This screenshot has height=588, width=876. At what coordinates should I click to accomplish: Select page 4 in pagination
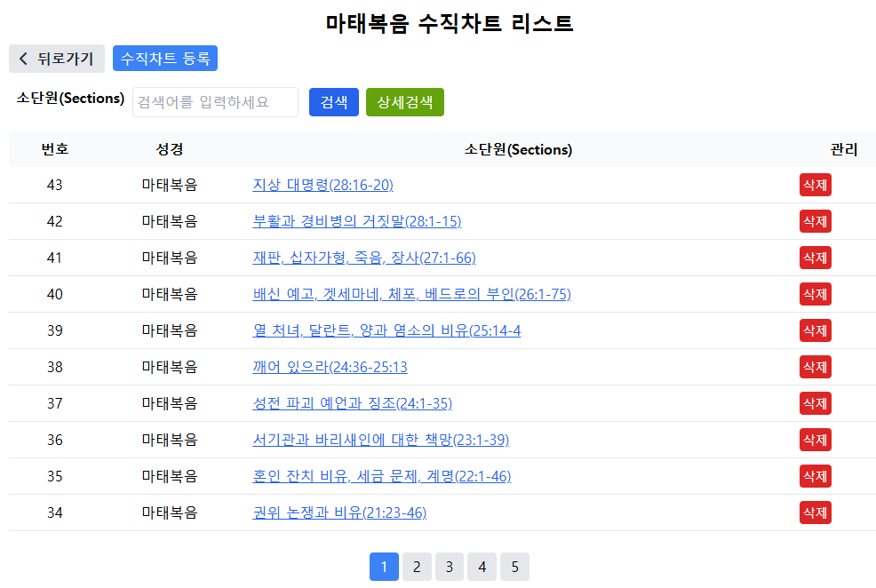(x=482, y=566)
